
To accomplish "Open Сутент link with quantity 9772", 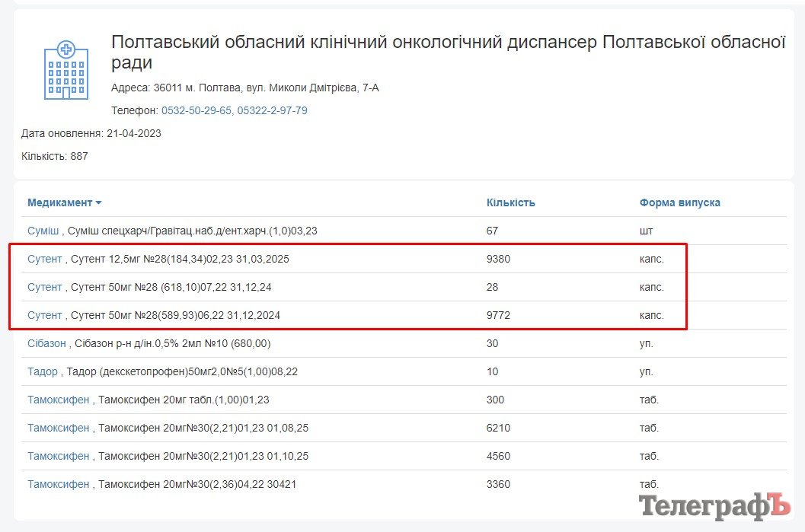I will coord(44,315).
